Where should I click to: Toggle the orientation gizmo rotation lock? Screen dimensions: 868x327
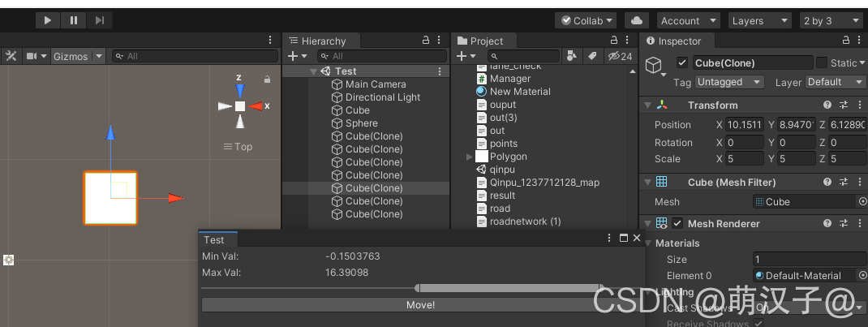click(268, 80)
